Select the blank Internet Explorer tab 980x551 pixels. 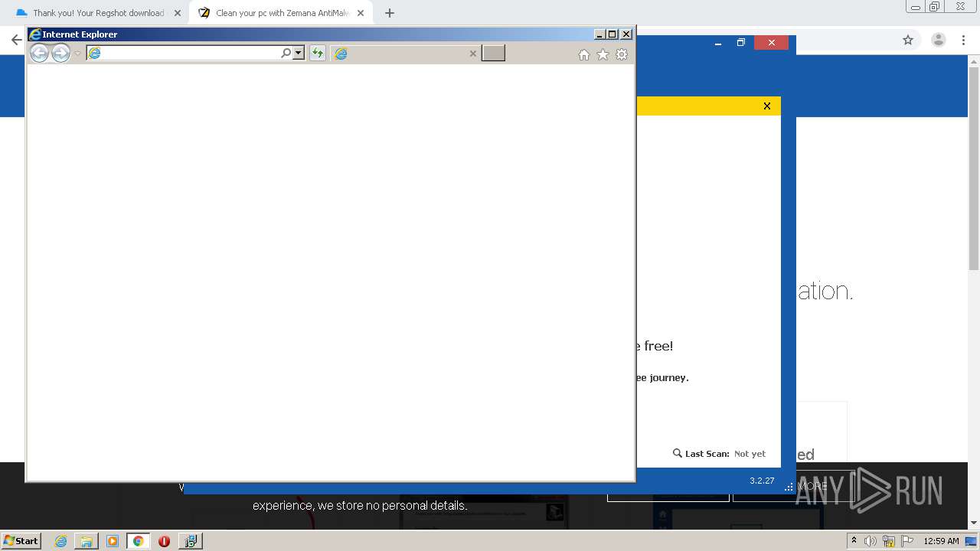coord(405,53)
